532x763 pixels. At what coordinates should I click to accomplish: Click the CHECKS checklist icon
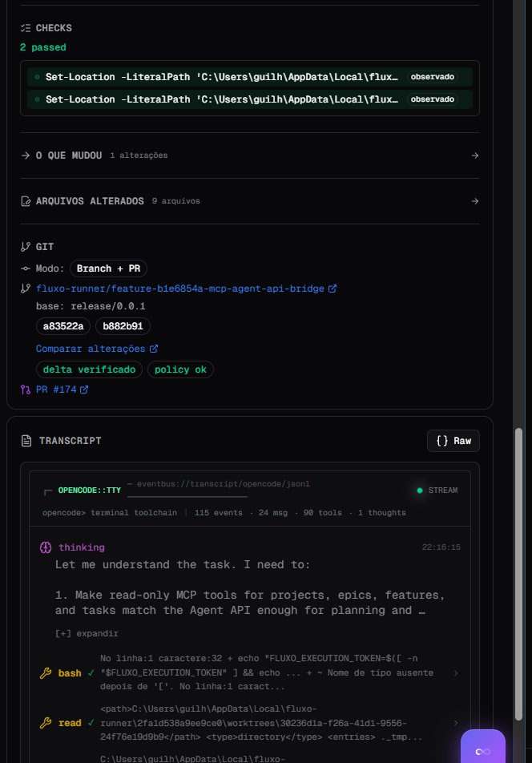tap(26, 28)
